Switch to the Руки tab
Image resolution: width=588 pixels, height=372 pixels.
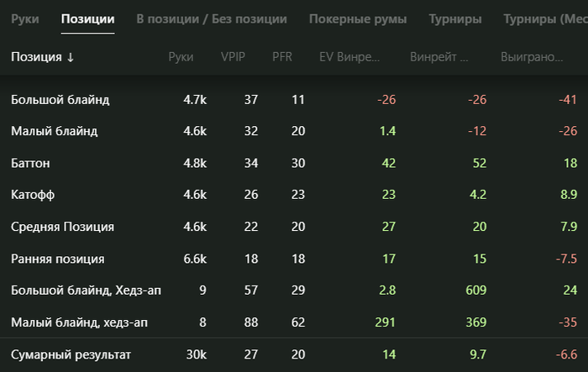(25, 18)
